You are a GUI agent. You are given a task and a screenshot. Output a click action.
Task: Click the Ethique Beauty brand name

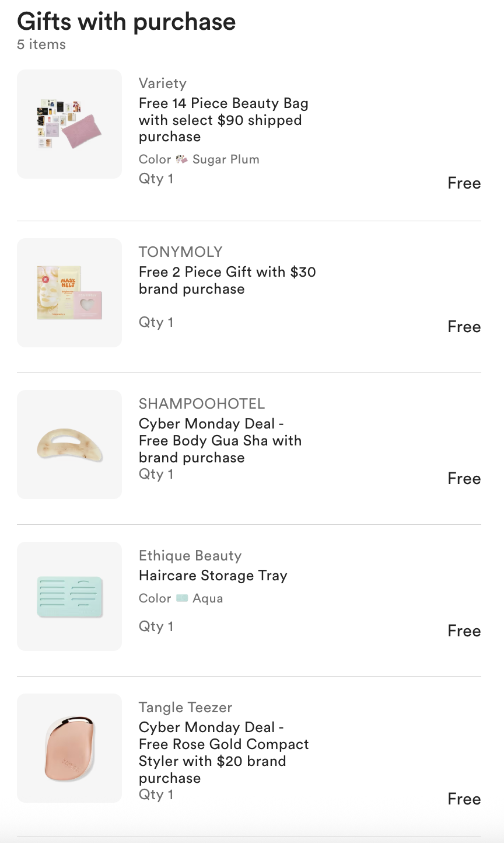pos(190,556)
